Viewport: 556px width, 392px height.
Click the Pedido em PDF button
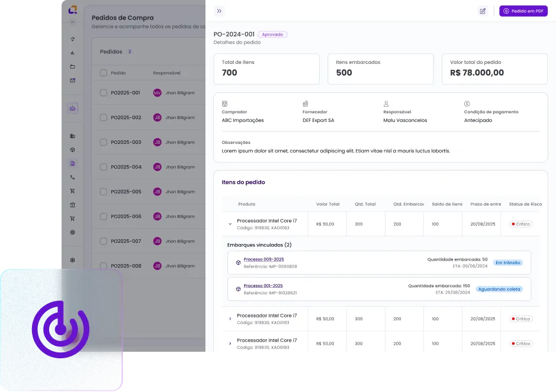click(x=523, y=11)
